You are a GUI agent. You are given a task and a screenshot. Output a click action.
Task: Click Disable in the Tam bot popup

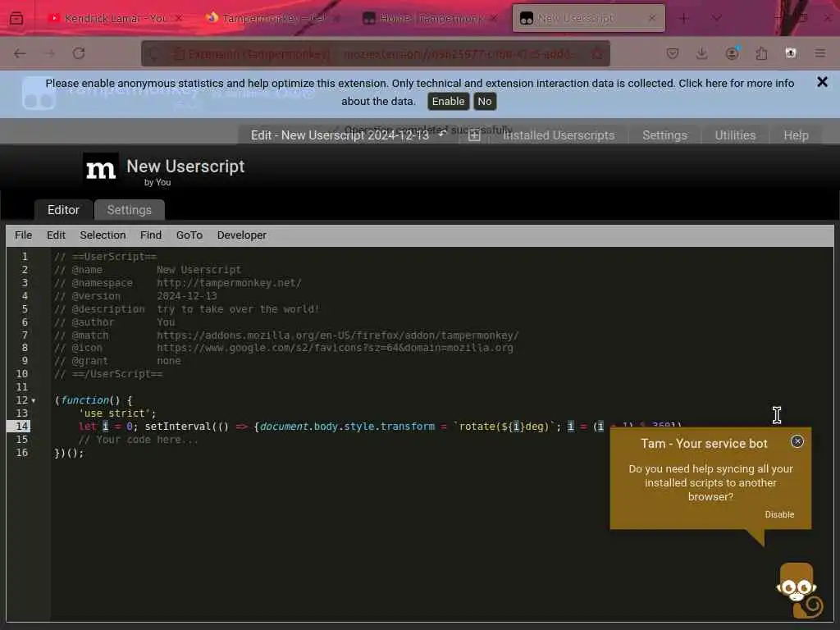(x=779, y=515)
